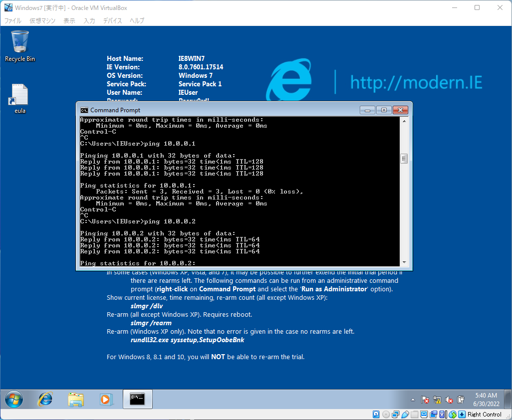Click the 'ping 10.0.0.2' command line
Viewport: 512px width, 420px height.
tap(137, 221)
